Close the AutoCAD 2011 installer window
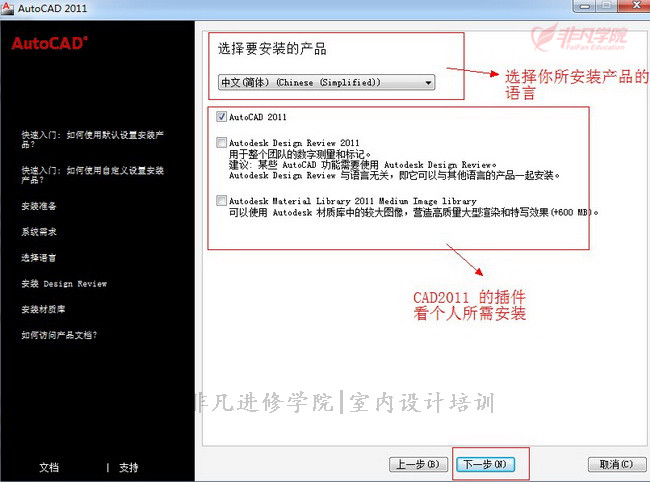Screen dimensions: 650x482 [x=634, y=5]
